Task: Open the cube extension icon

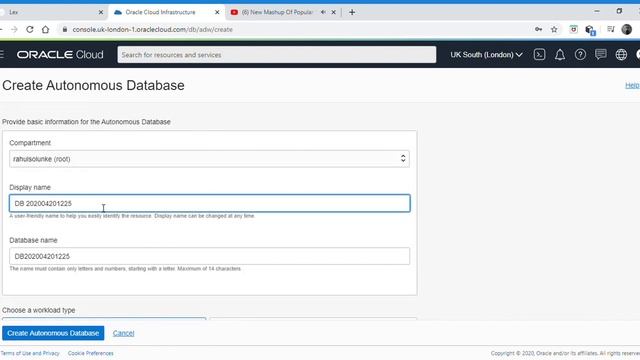Action: click(x=590, y=30)
